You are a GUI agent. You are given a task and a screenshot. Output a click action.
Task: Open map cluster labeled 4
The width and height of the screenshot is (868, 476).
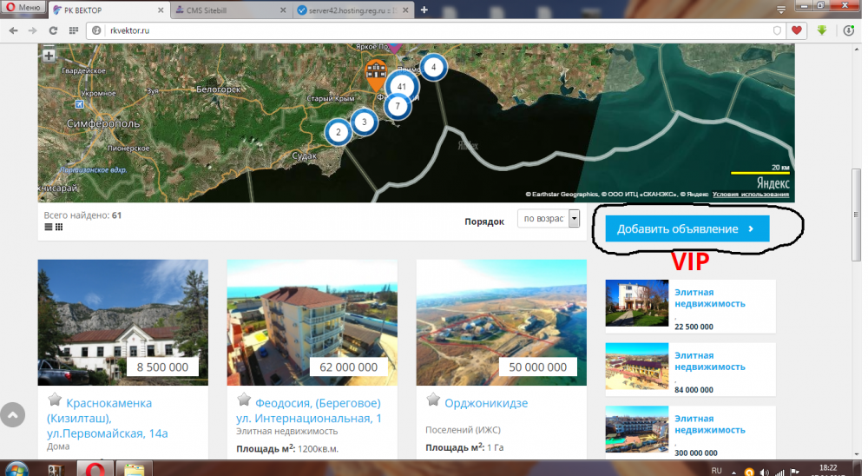click(433, 67)
